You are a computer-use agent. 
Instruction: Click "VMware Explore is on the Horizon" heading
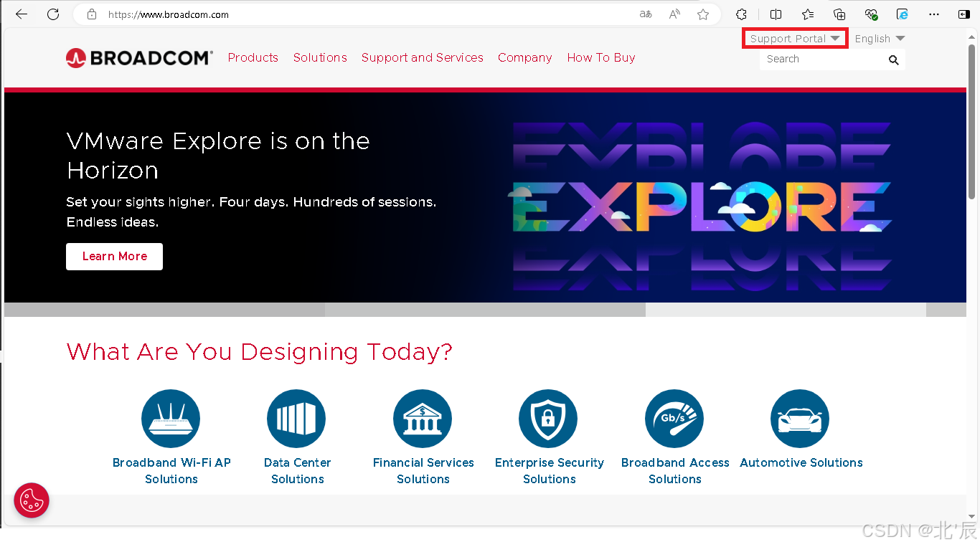click(x=218, y=156)
